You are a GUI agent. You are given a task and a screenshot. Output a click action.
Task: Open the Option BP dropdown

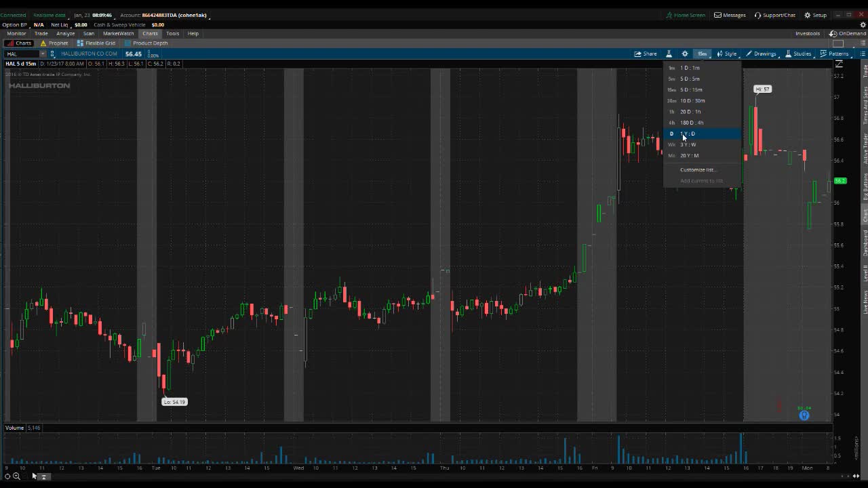coord(15,24)
